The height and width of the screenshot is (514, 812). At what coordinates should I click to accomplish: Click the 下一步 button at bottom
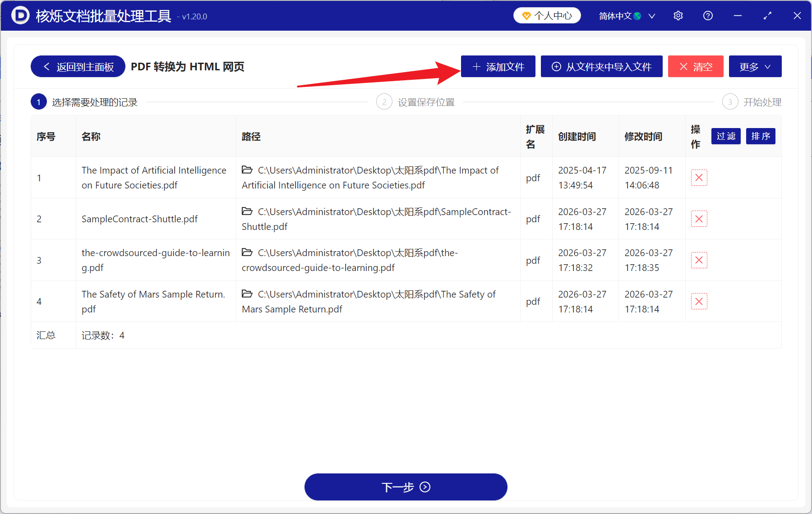pyautogui.click(x=406, y=487)
